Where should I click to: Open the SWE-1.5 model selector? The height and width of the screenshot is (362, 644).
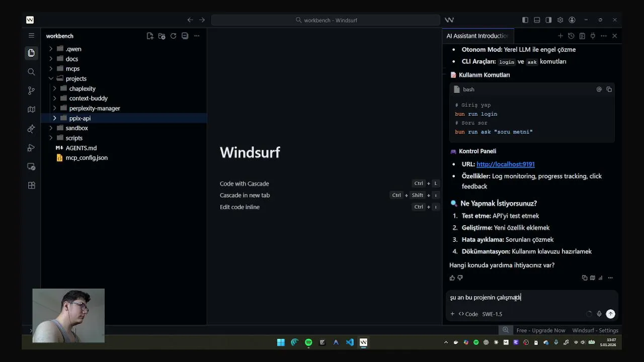click(492, 314)
